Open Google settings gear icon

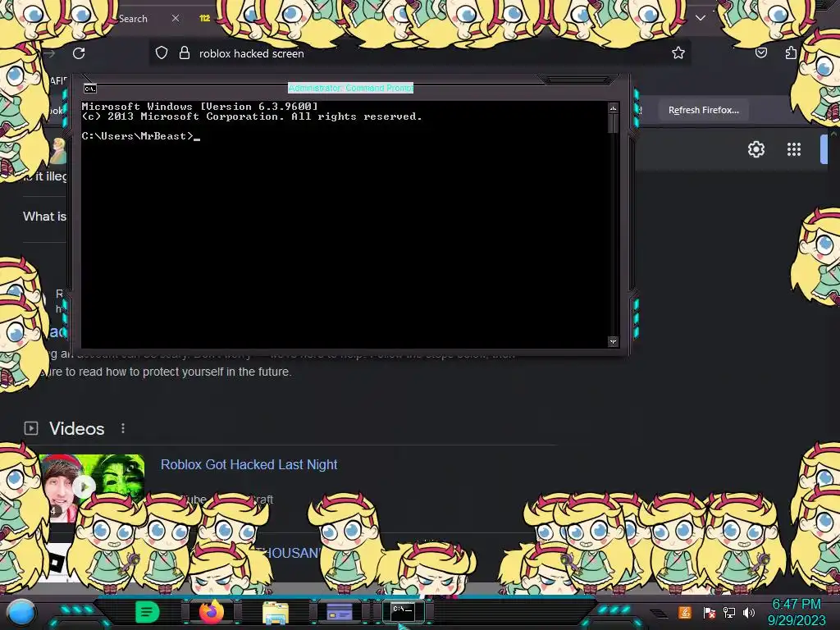pyautogui.click(x=756, y=149)
